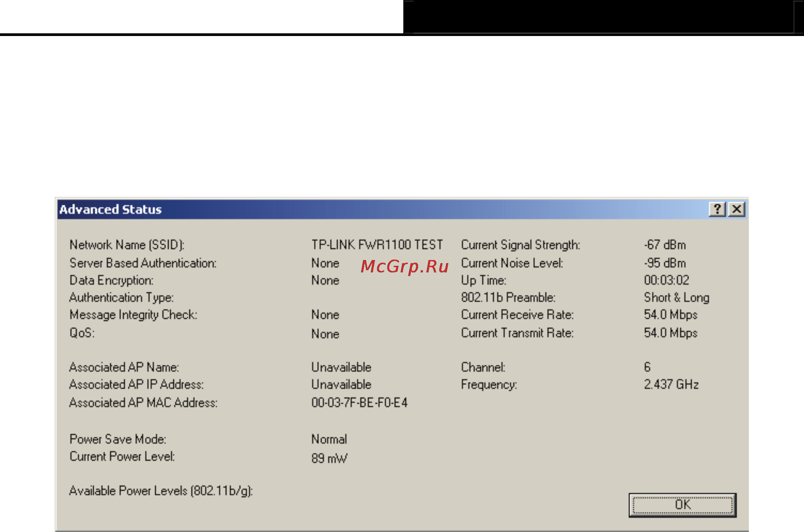Image resolution: width=804 pixels, height=532 pixels.
Task: Click the Associated AP MAC Address label
Action: click(144, 403)
